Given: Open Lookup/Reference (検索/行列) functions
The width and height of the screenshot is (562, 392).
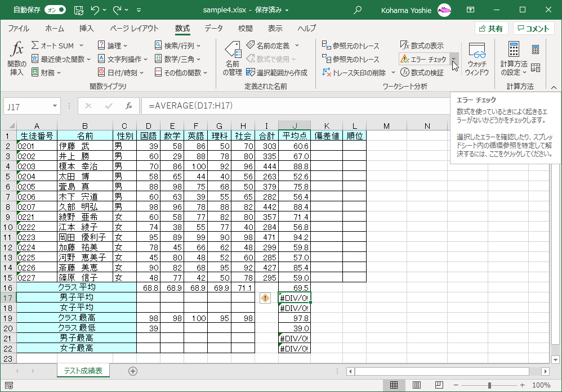Looking at the screenshot, I should tap(177, 46).
